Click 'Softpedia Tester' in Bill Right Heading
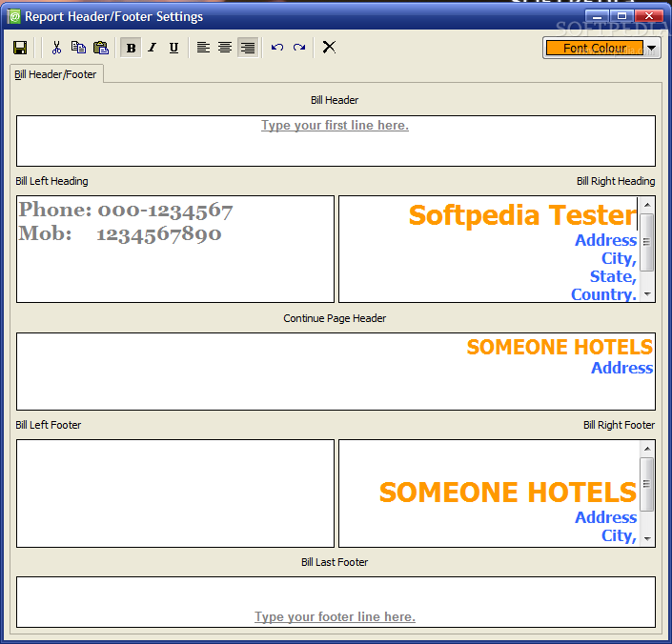Image resolution: width=672 pixels, height=644 pixels. 523,215
